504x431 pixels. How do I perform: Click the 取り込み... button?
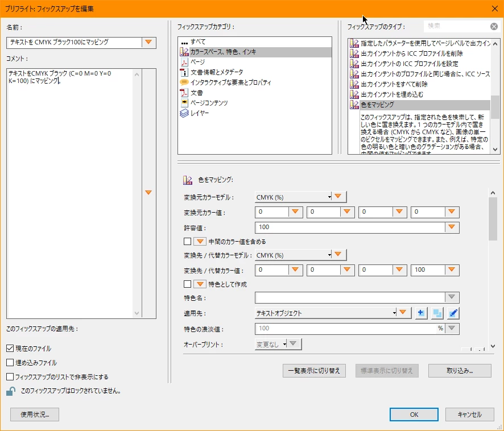pyautogui.click(x=460, y=371)
